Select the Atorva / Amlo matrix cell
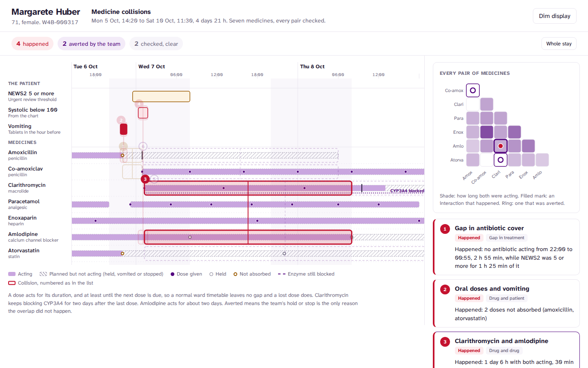Image resolution: width=588 pixels, height=368 pixels. click(x=542, y=160)
